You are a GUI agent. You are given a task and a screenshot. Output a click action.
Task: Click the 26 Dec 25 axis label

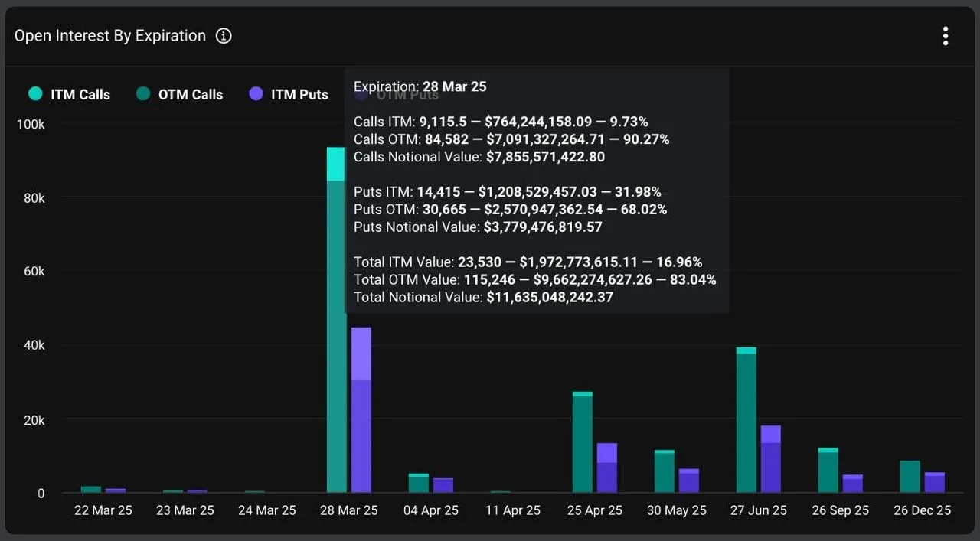coord(923,510)
